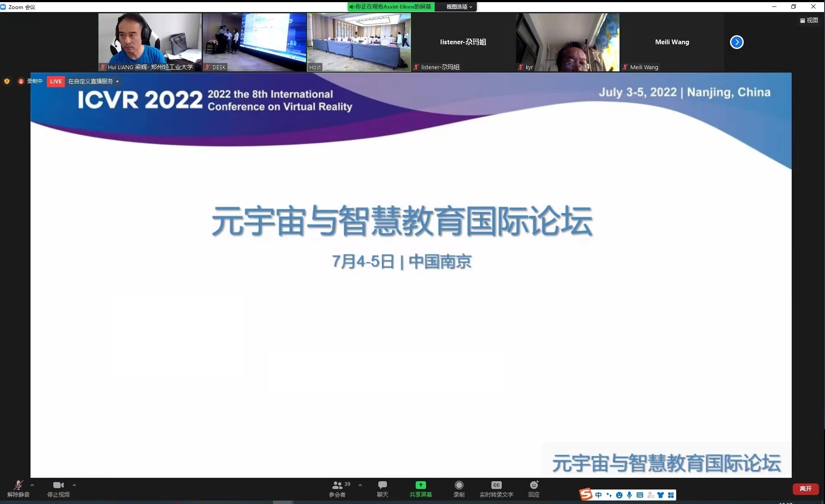Open the LIVE custom streaming service dropdown

click(x=93, y=81)
